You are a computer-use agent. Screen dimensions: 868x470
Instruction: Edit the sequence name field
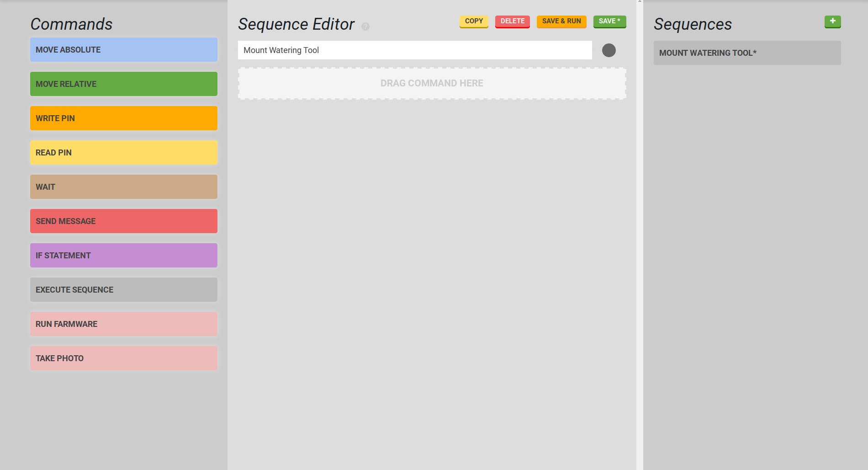(x=415, y=50)
